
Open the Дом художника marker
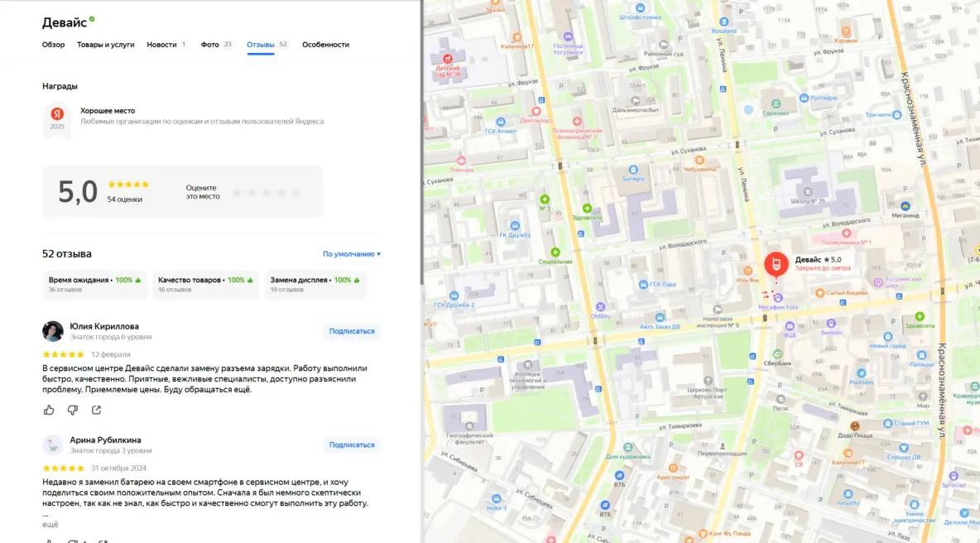coord(628,448)
